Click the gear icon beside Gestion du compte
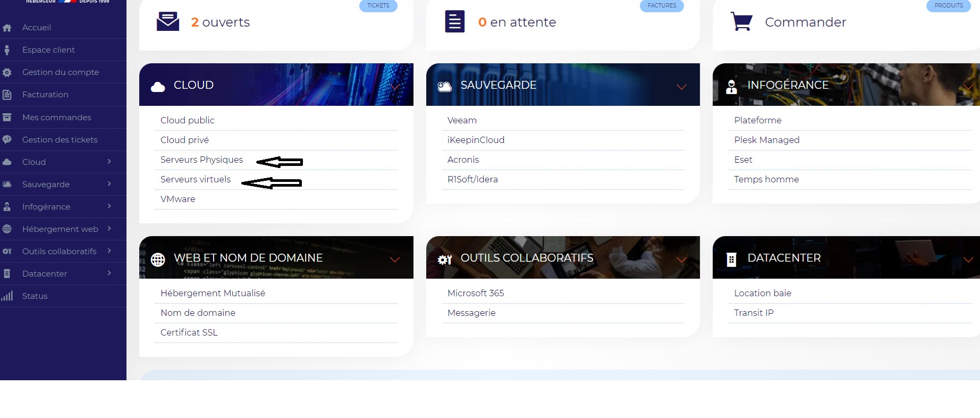This screenshot has height=418, width=980. tap(7, 72)
